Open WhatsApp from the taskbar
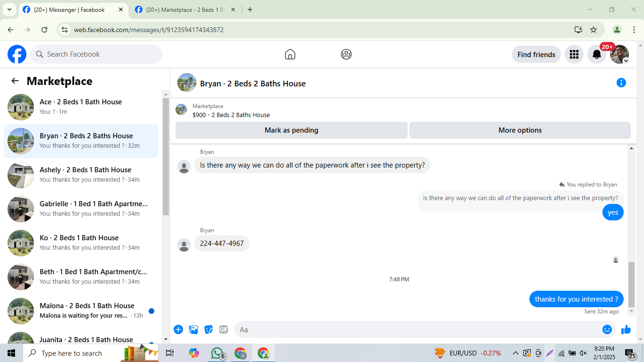 tap(217, 353)
